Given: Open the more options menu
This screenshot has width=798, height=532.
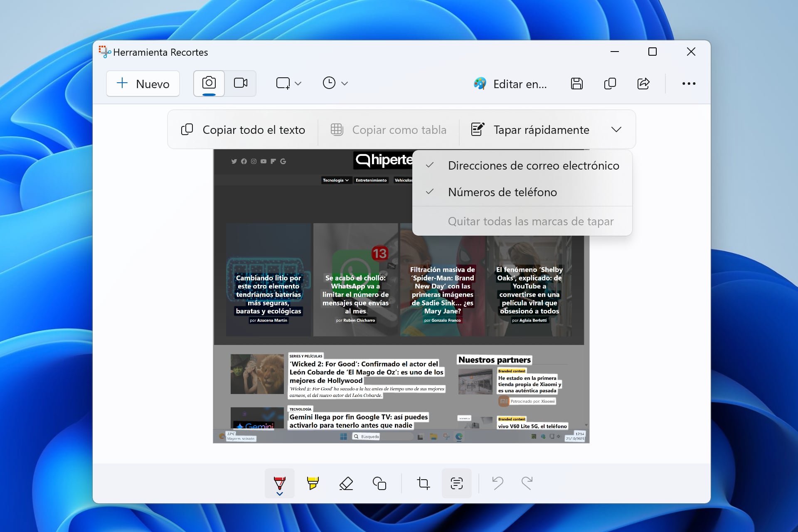Looking at the screenshot, I should pos(689,84).
